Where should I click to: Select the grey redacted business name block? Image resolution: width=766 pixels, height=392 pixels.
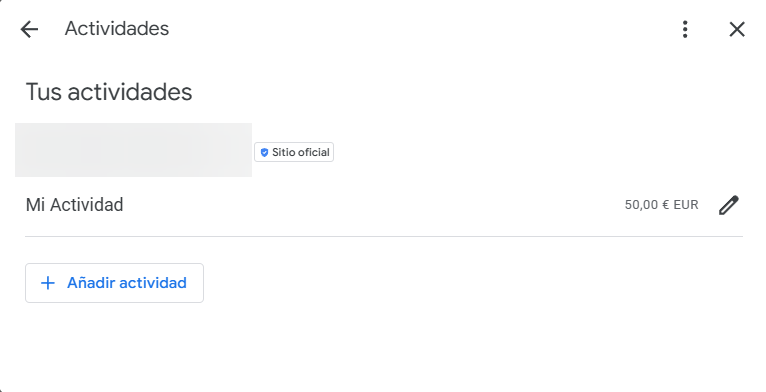133,150
